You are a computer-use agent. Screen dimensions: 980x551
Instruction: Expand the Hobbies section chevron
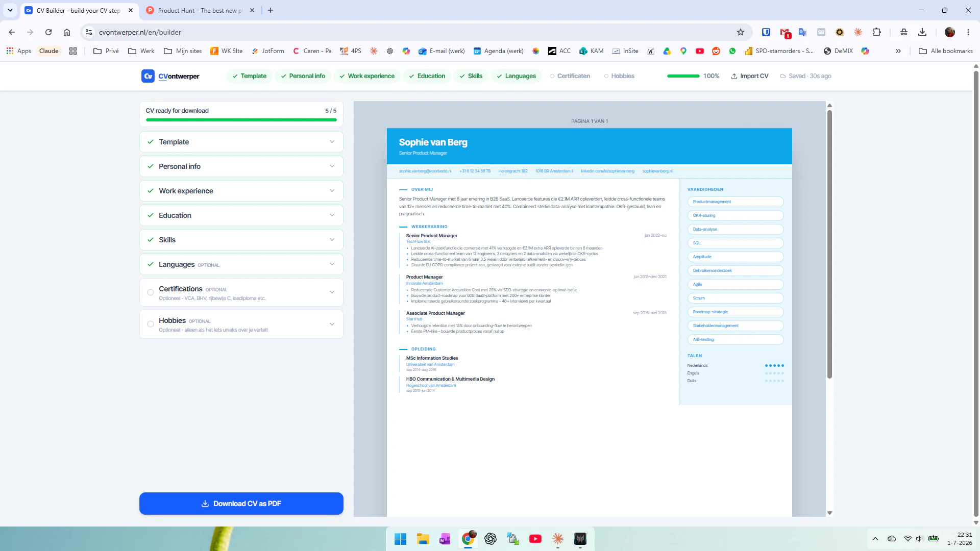coord(332,324)
